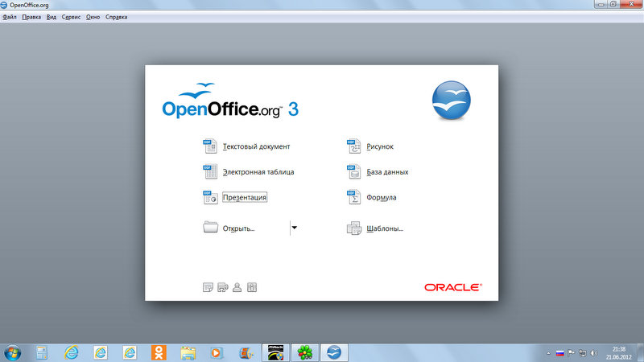Open the Справка menu
644x362 pixels.
pos(116,17)
